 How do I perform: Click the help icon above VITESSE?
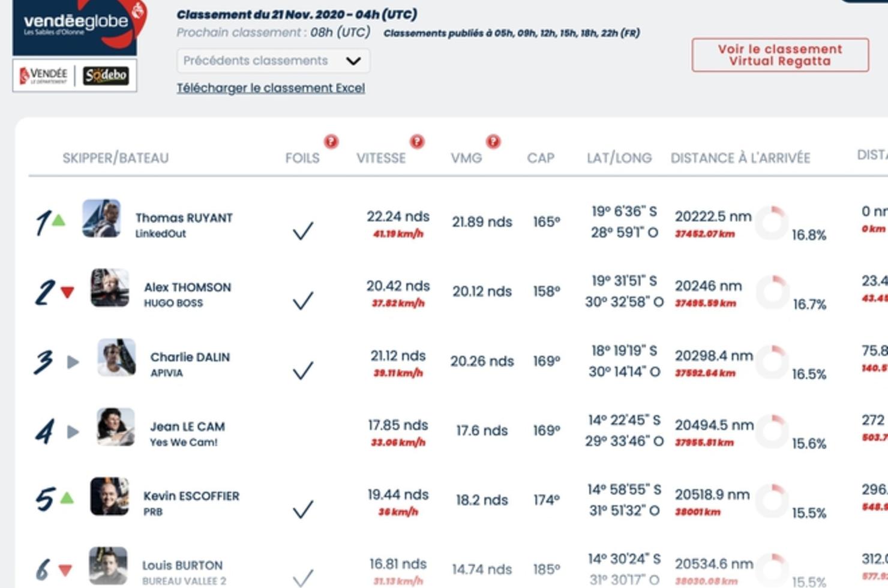[417, 142]
